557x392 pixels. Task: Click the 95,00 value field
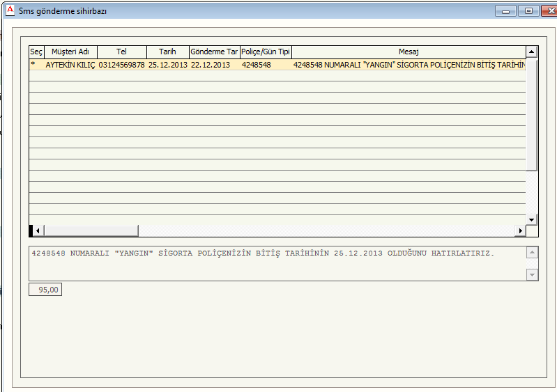click(45, 289)
